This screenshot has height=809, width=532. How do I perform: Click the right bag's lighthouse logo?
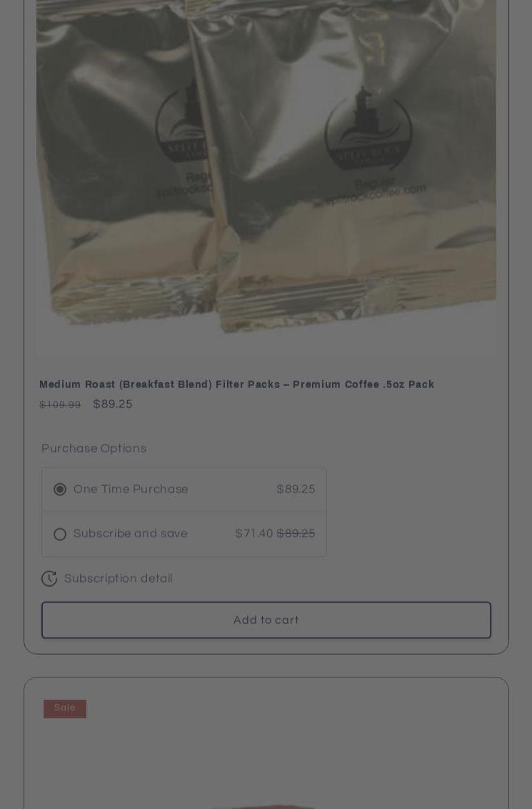pyautogui.click(x=368, y=129)
